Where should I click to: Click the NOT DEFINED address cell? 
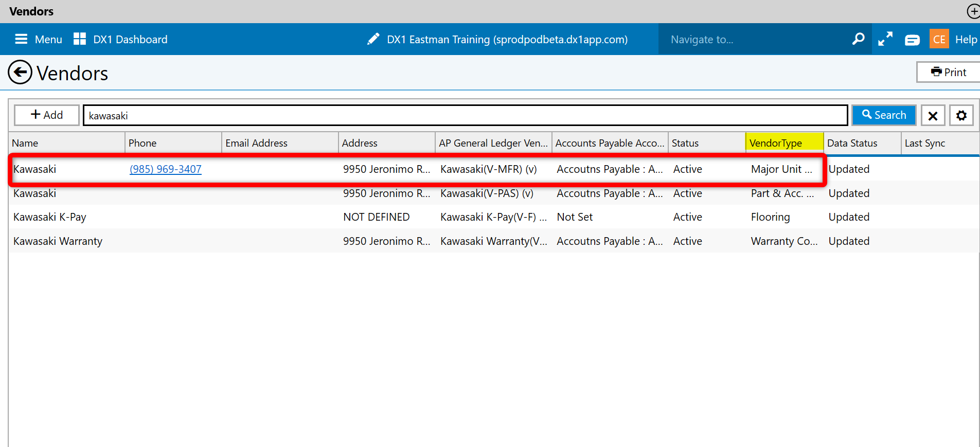377,217
